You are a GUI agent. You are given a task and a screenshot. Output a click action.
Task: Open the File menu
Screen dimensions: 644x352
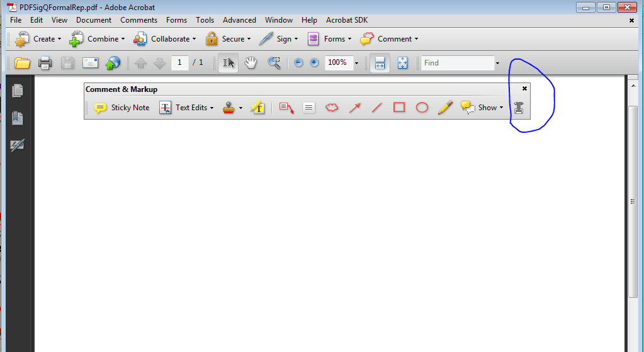16,20
